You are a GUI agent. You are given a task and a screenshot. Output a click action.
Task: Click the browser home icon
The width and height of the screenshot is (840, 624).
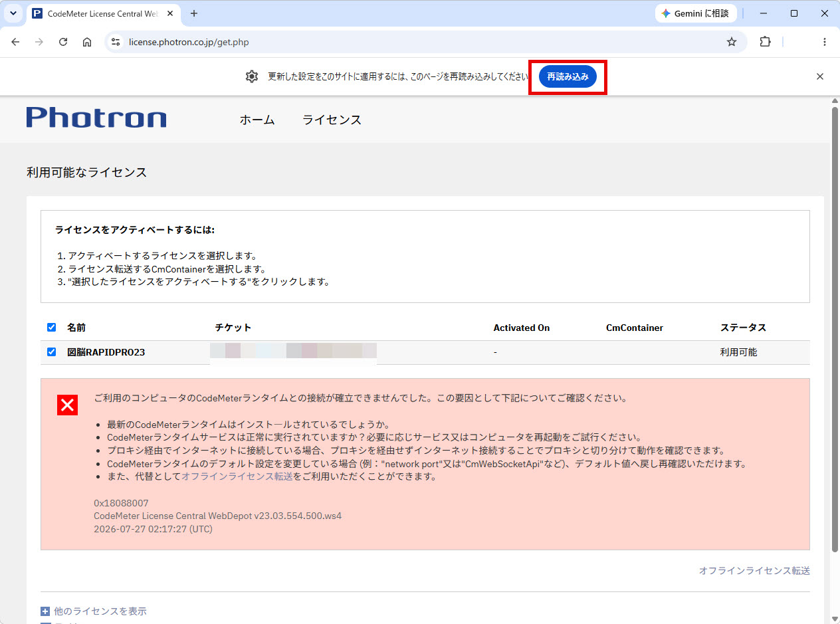tap(87, 42)
